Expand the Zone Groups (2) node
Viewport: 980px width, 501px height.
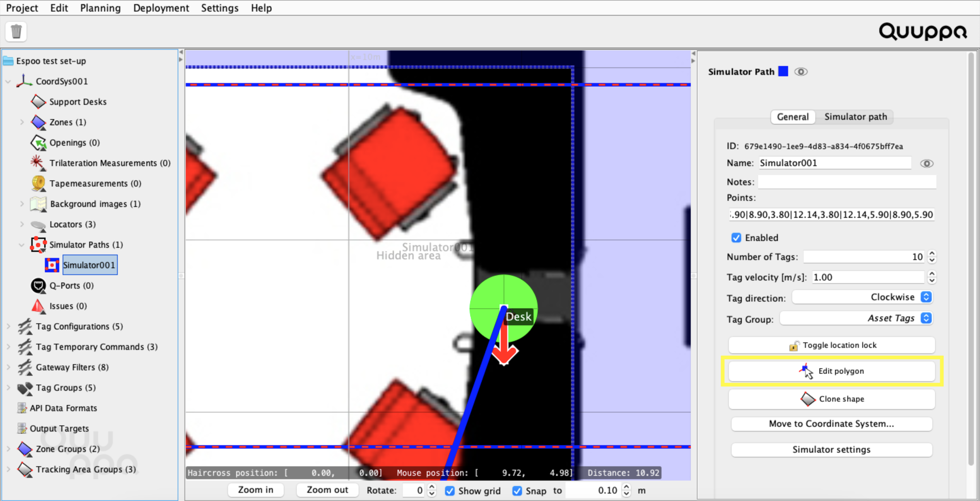(8, 449)
